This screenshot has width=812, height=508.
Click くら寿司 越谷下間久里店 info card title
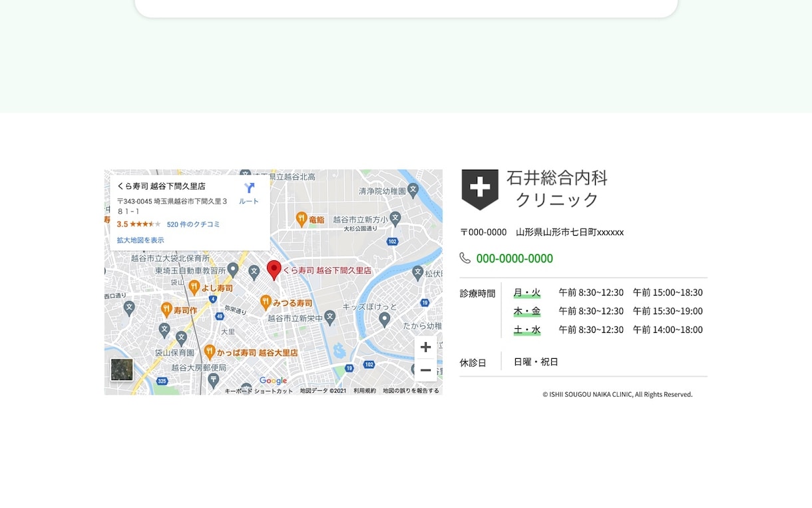(161, 186)
